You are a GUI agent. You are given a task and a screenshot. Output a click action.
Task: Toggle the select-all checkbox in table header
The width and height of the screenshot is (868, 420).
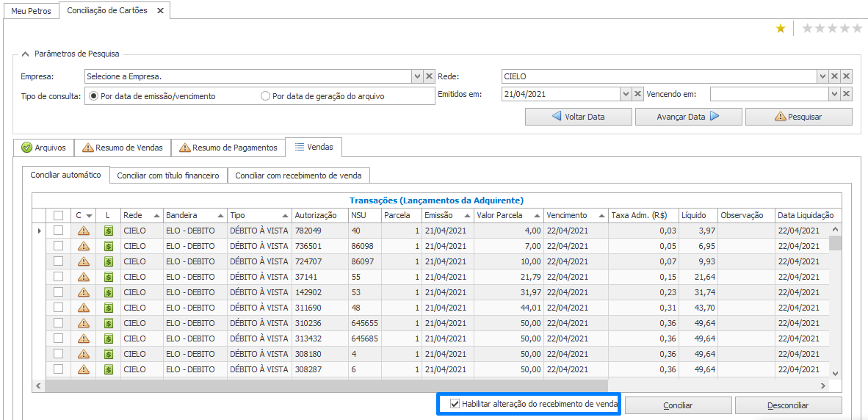(58, 215)
